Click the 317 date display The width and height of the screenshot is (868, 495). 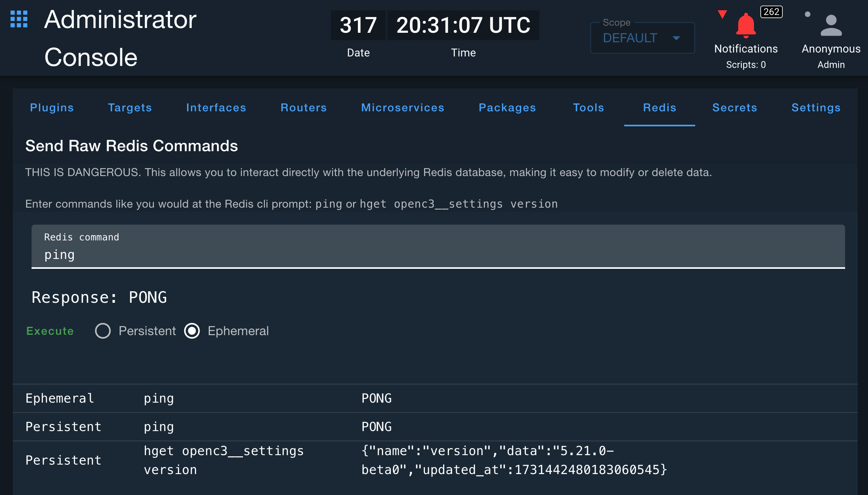[x=358, y=25]
